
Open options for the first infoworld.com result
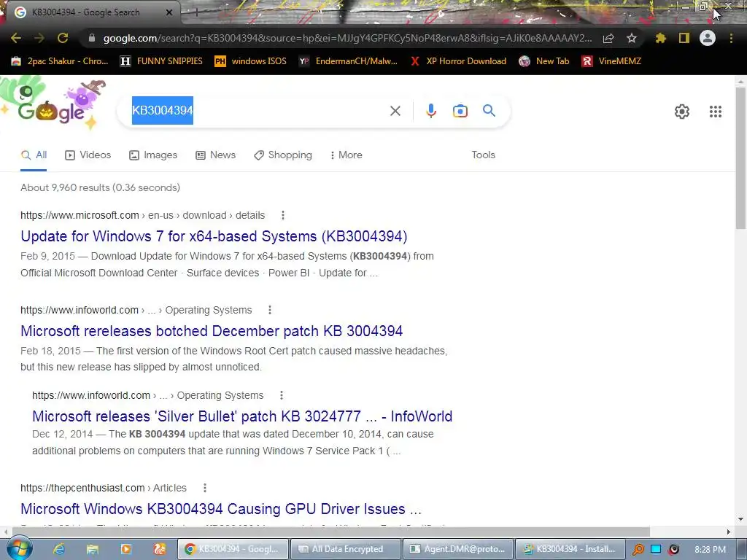[x=270, y=310]
